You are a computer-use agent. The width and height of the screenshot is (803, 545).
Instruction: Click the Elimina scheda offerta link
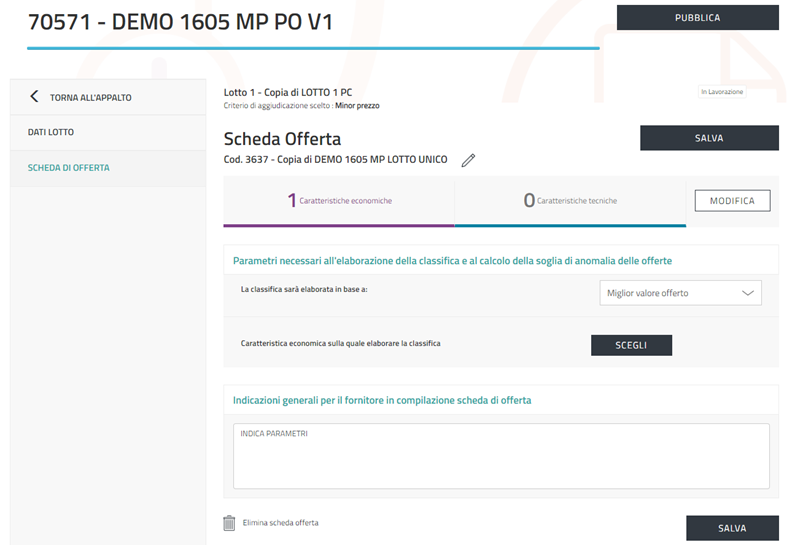(280, 523)
